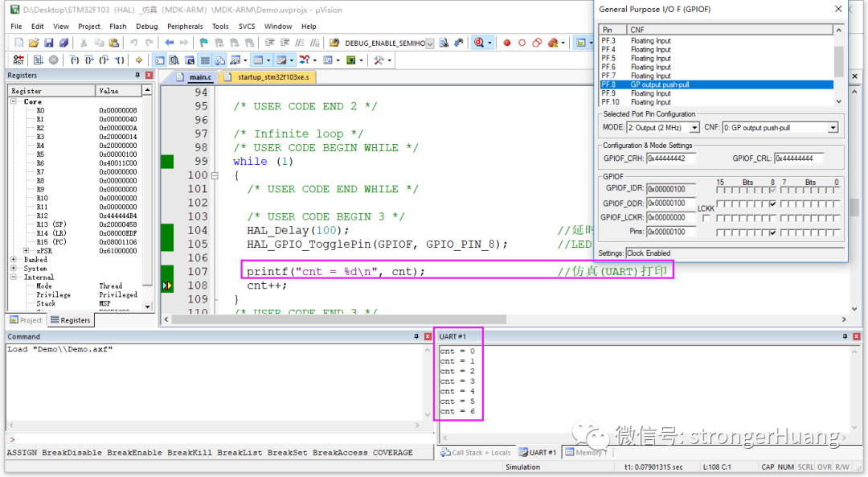The height and width of the screenshot is (477, 868).
Task: Close the Registers panel
Action: pyautogui.click(x=149, y=75)
